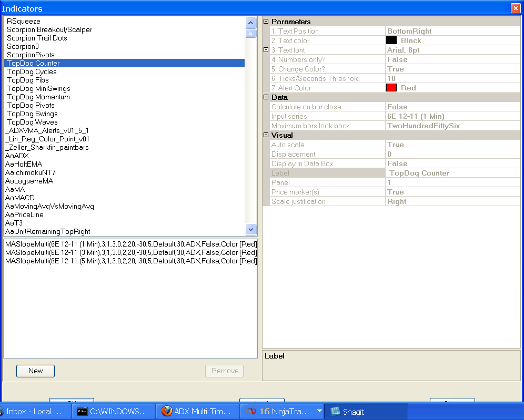Select the MASlopeMulti 1 Min applied indicator

point(130,244)
